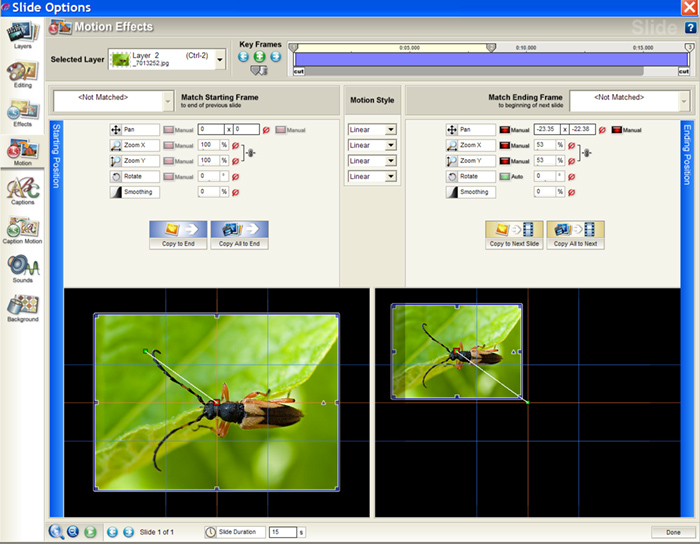The image size is (700, 544).
Task: Click the middle key frame marker on timeline
Action: 491,47
